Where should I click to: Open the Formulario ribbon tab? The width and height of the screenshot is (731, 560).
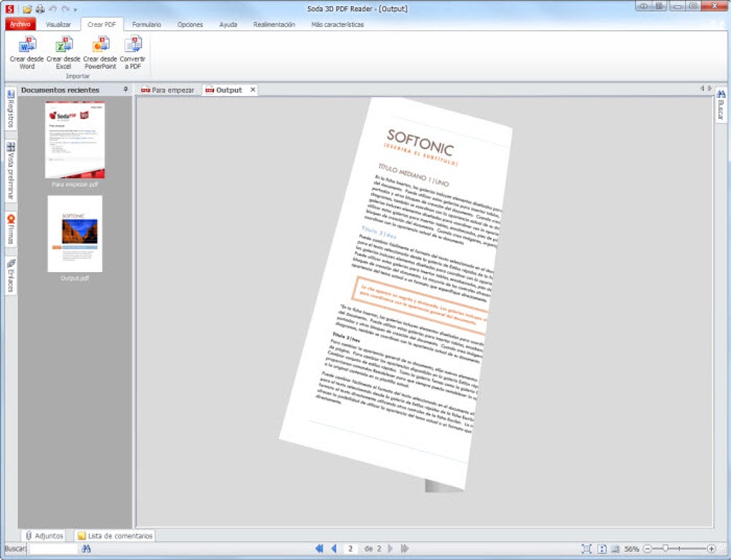(x=146, y=24)
